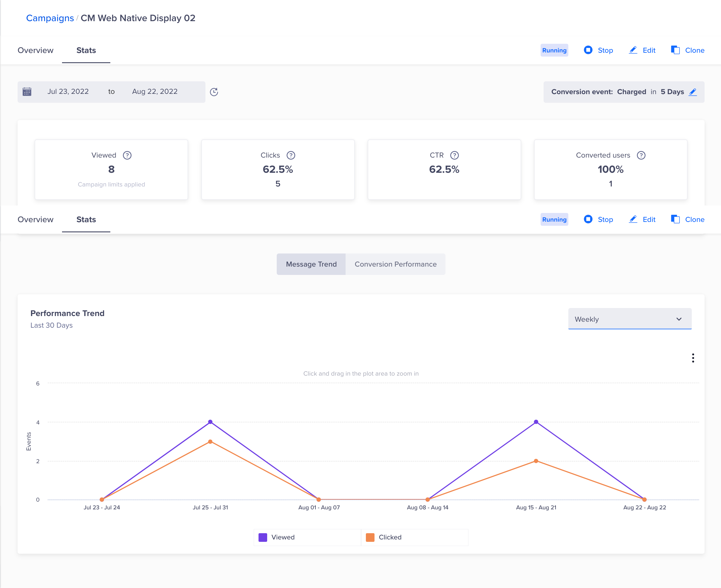The width and height of the screenshot is (721, 588).
Task: Edit conversion event via pencil icon
Action: pos(693,92)
